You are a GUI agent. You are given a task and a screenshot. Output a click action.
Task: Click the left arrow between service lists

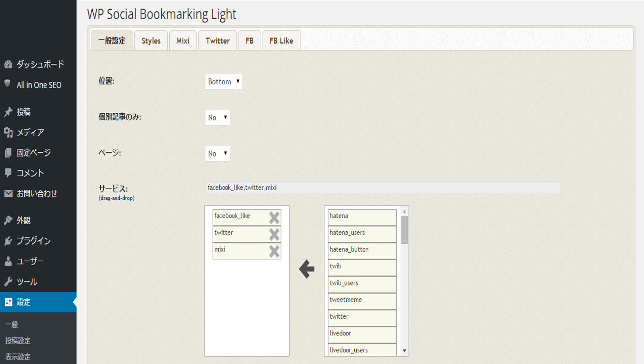(307, 269)
